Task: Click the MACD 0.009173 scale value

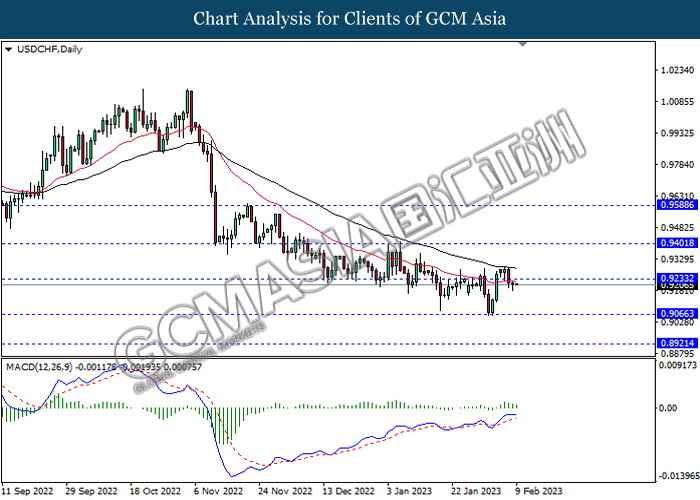Action: [x=678, y=365]
